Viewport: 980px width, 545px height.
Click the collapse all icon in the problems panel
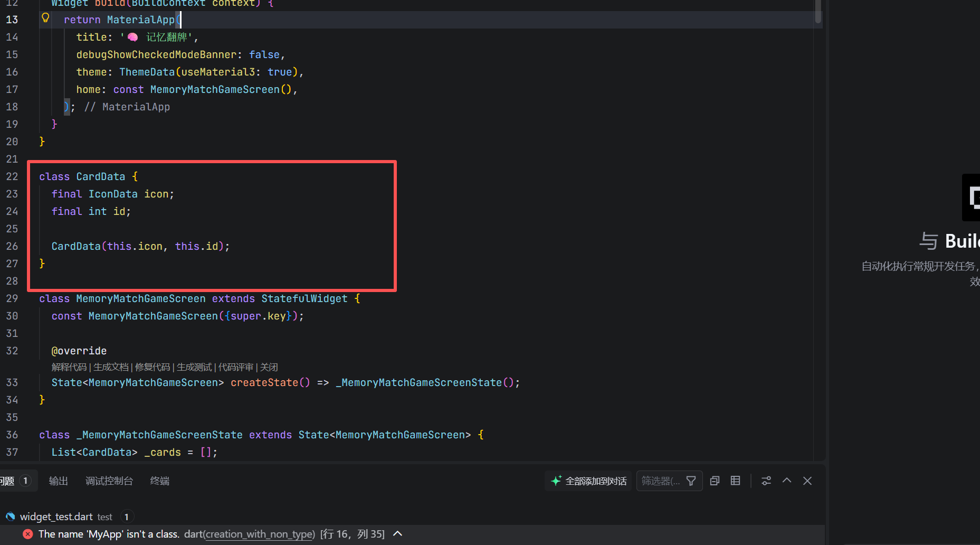(715, 481)
